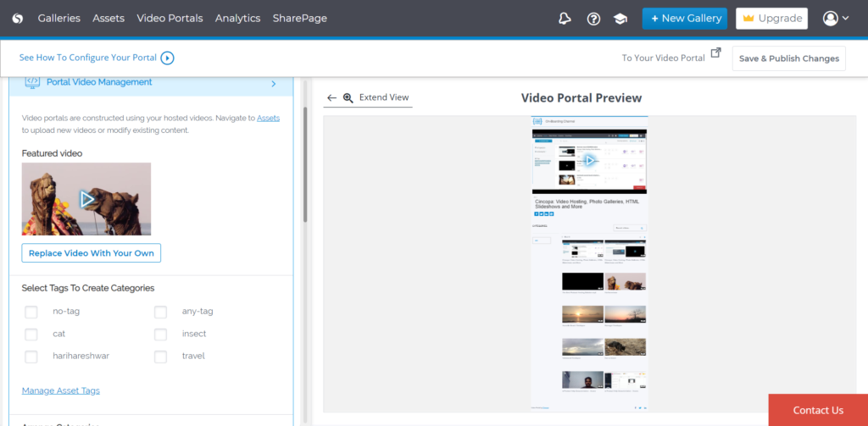Click play icon beside configure portal link
This screenshot has height=426, width=868.
pyautogui.click(x=167, y=58)
